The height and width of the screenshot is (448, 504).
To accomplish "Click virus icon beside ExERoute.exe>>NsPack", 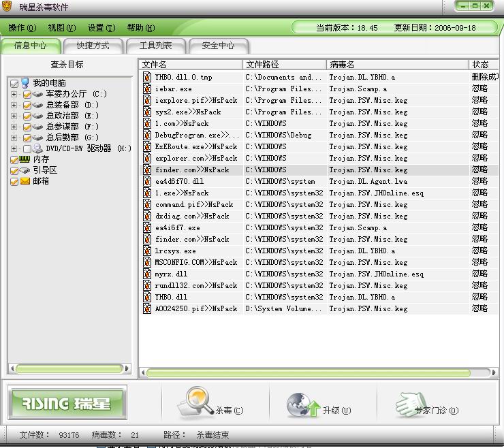I will pos(147,146).
